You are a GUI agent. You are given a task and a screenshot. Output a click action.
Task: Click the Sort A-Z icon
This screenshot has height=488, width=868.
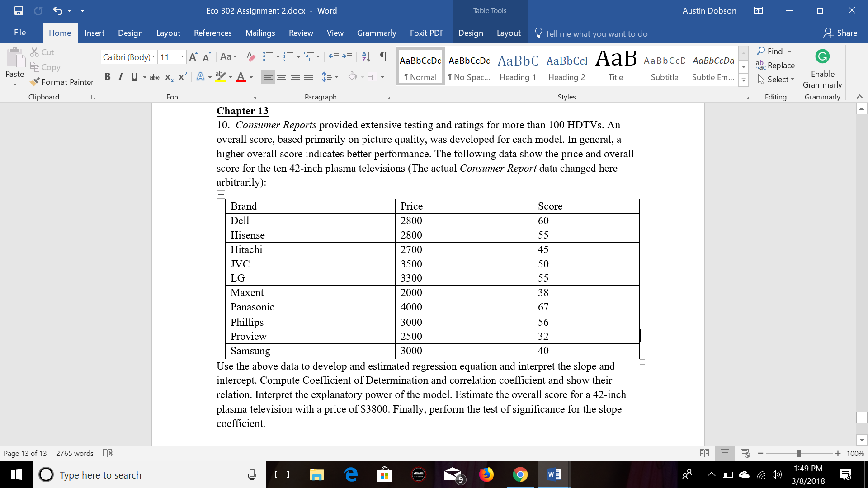click(366, 56)
